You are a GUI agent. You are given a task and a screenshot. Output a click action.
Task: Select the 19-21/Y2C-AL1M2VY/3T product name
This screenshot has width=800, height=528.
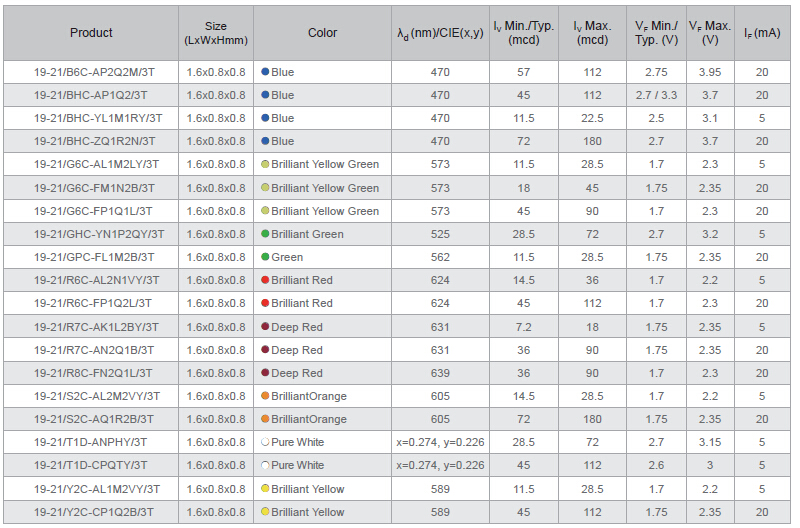[91, 489]
